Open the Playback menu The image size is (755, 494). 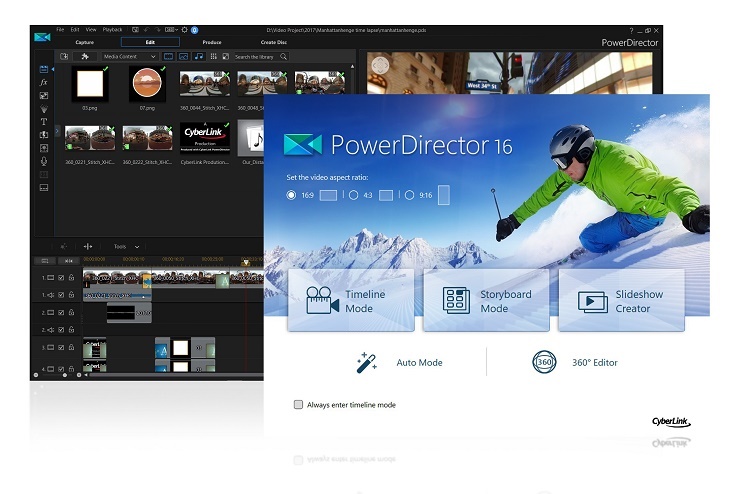point(113,30)
